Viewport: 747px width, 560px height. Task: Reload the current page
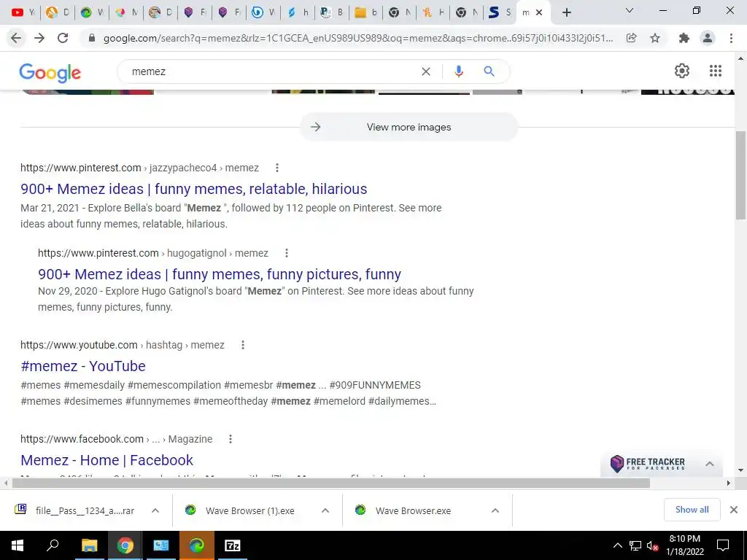pyautogui.click(x=63, y=38)
